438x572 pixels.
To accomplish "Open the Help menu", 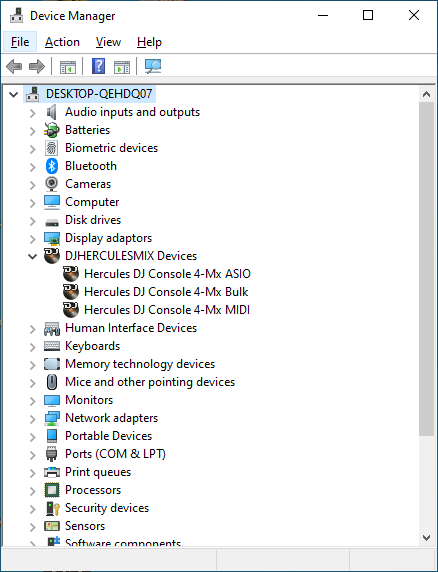I will pos(149,42).
